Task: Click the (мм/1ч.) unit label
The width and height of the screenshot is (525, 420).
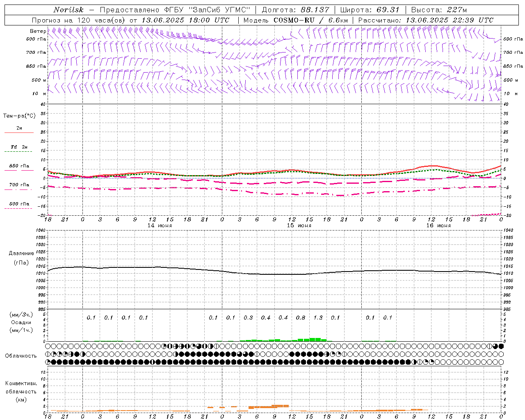Action: 21,330
